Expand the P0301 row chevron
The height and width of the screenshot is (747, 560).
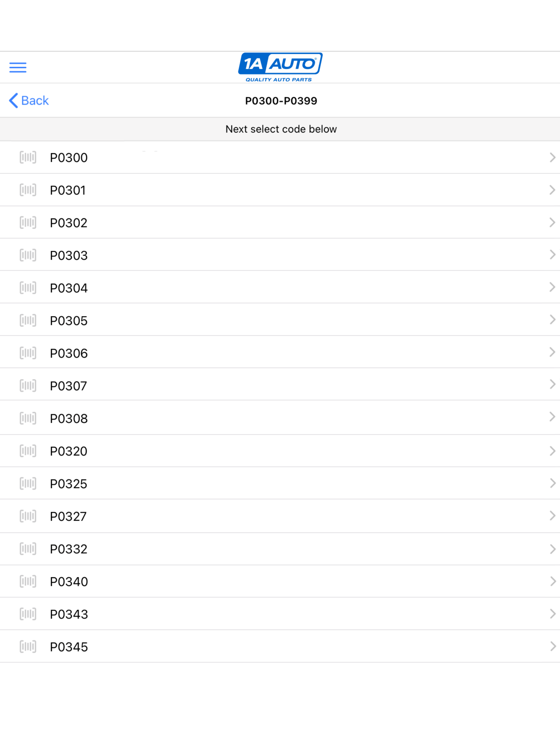coord(552,190)
